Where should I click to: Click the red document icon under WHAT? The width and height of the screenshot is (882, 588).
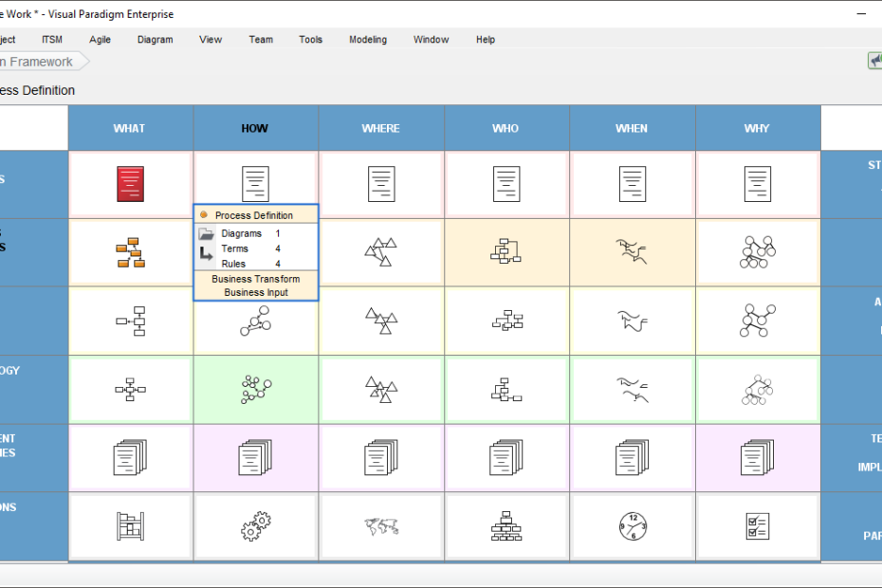[129, 183]
